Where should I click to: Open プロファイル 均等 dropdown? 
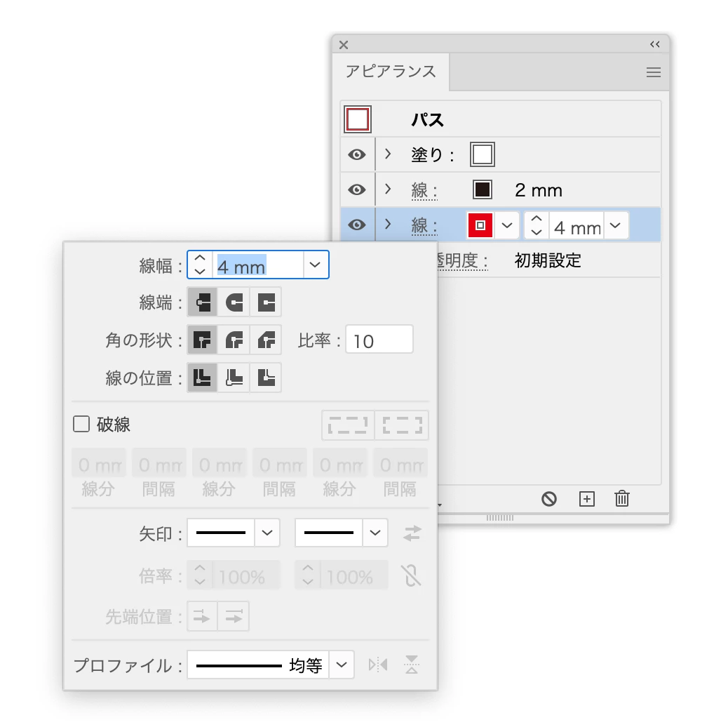point(342,665)
